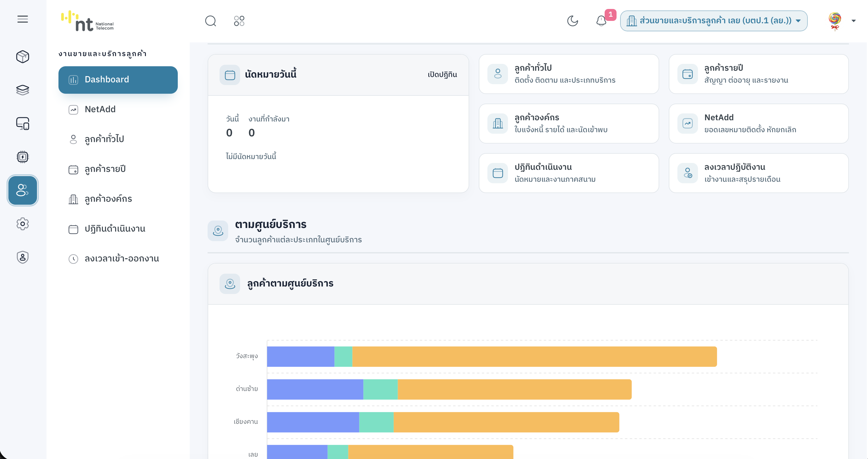868x459 pixels.
Task: Open the ลูกค้าองค์กร shortcut card
Action: pyautogui.click(x=569, y=124)
